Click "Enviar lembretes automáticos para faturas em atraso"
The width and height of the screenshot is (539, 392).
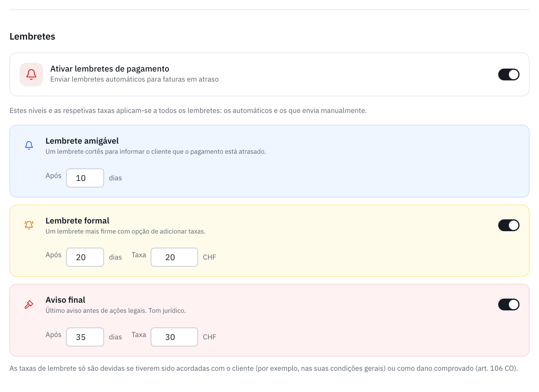coord(134,79)
